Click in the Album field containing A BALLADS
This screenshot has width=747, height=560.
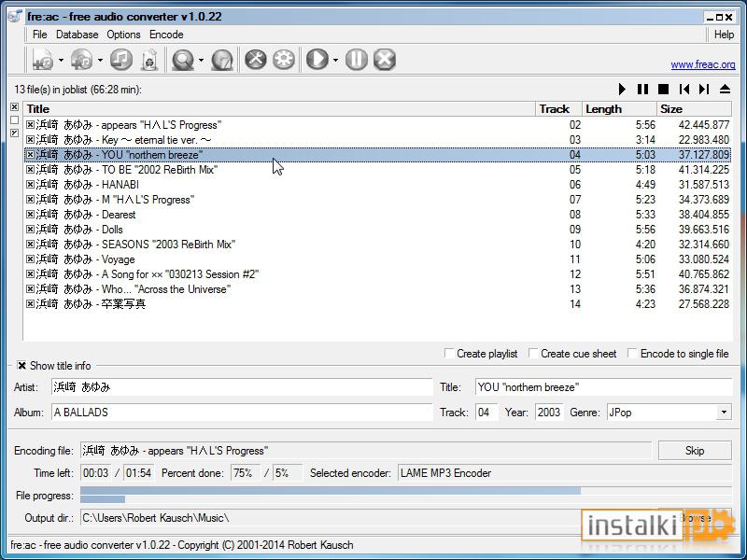242,413
